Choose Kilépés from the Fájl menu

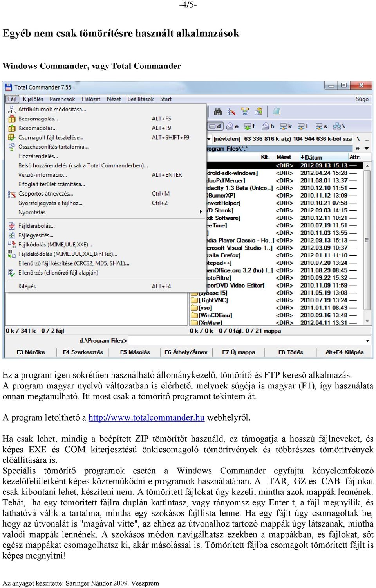tap(105, 286)
